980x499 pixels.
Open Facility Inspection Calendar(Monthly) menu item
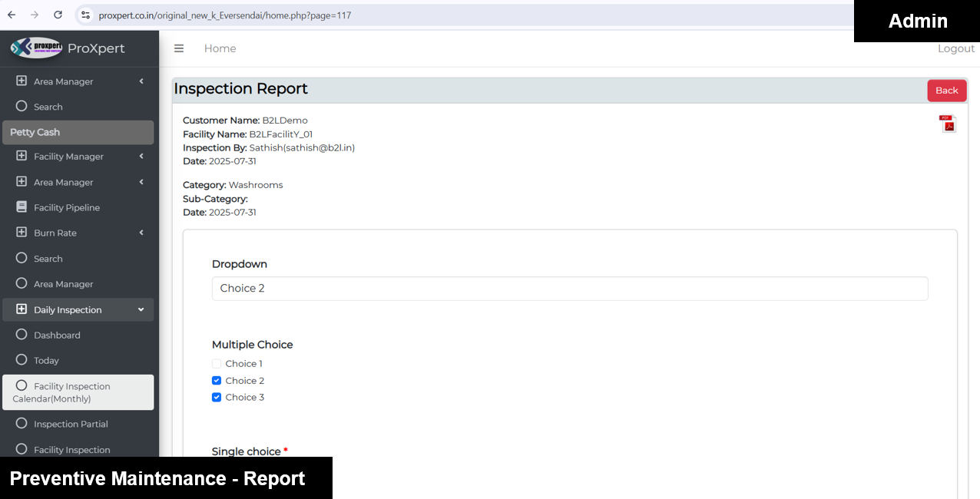pos(71,392)
